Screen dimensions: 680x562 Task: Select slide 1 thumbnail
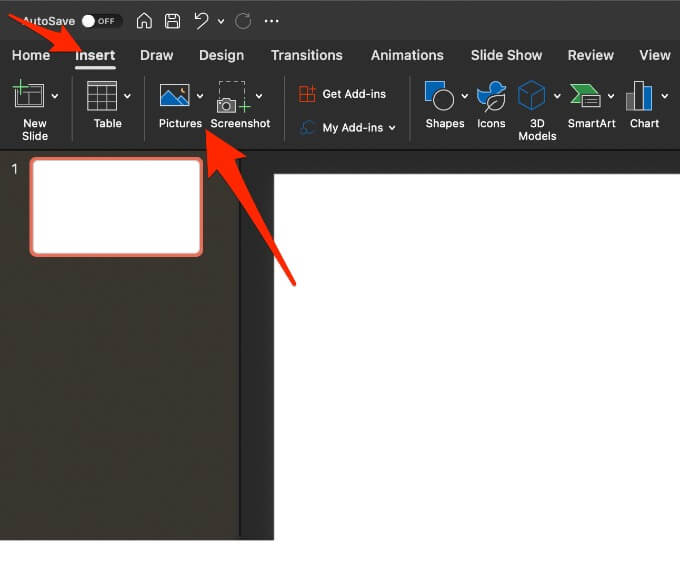click(x=116, y=207)
